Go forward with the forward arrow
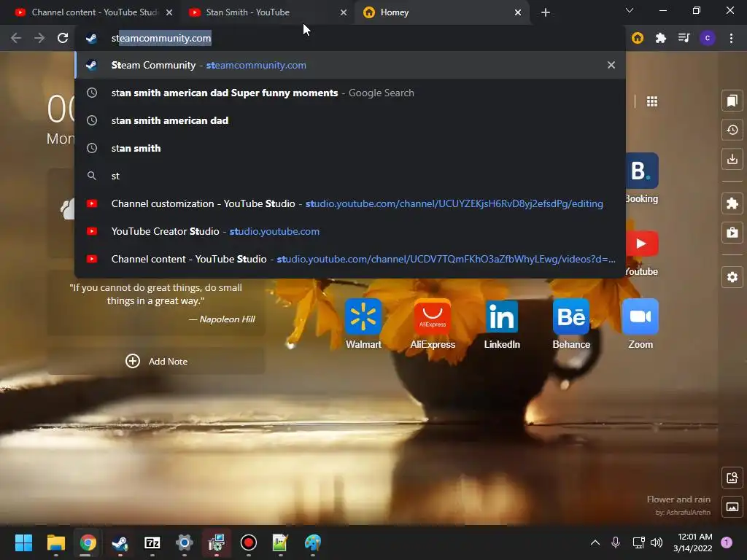The height and width of the screenshot is (560, 747). pyautogui.click(x=39, y=38)
